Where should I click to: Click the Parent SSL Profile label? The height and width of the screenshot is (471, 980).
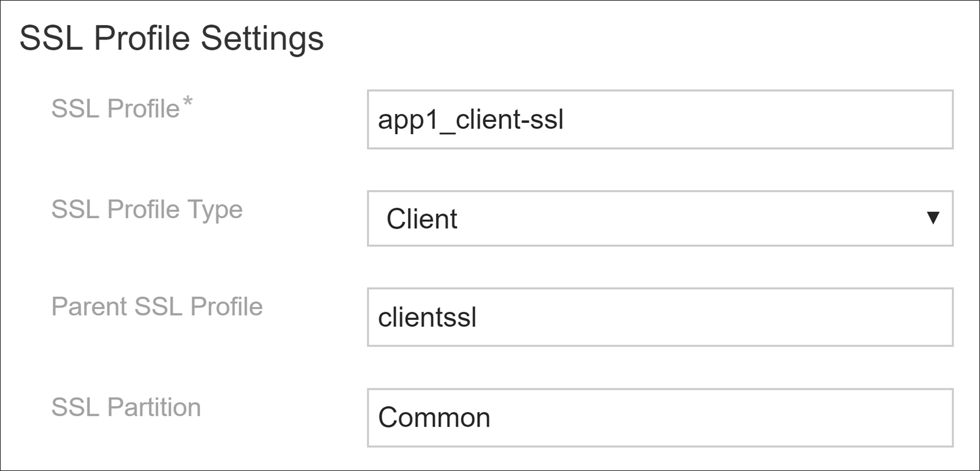[x=157, y=306]
